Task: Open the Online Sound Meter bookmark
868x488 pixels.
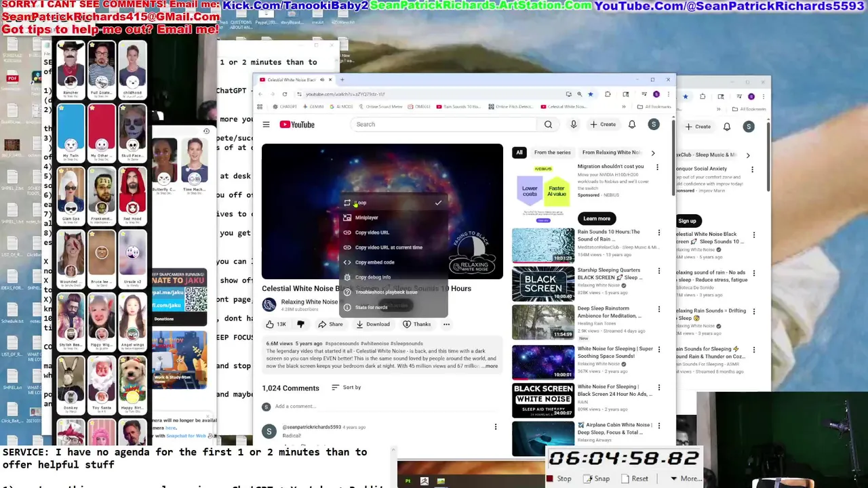Action: [x=380, y=106]
